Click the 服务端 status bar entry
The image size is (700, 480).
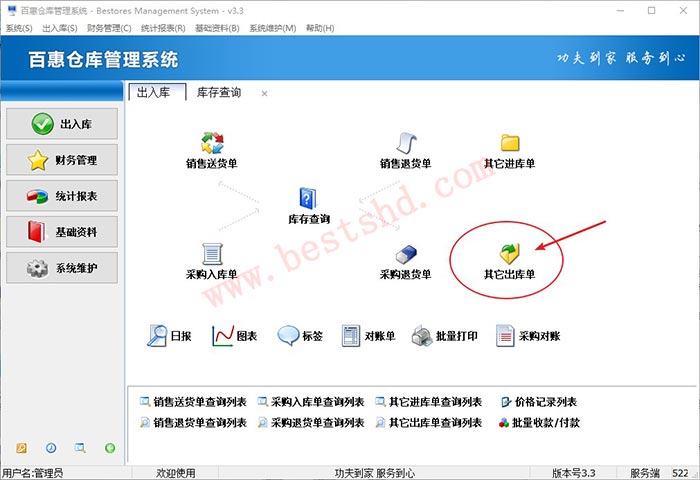pos(645,473)
